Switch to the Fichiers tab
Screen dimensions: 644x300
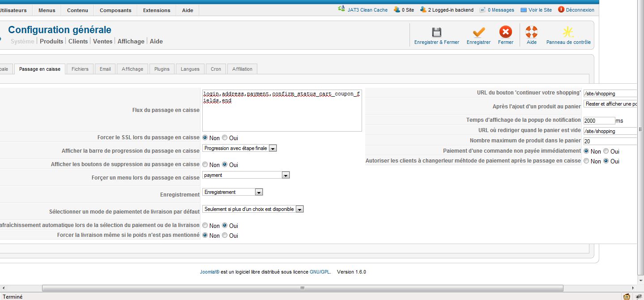[80, 69]
